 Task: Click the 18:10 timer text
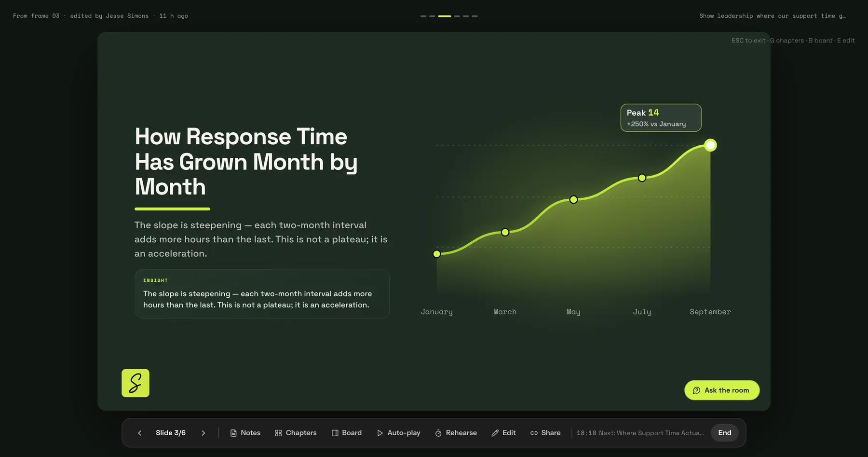[x=586, y=433]
